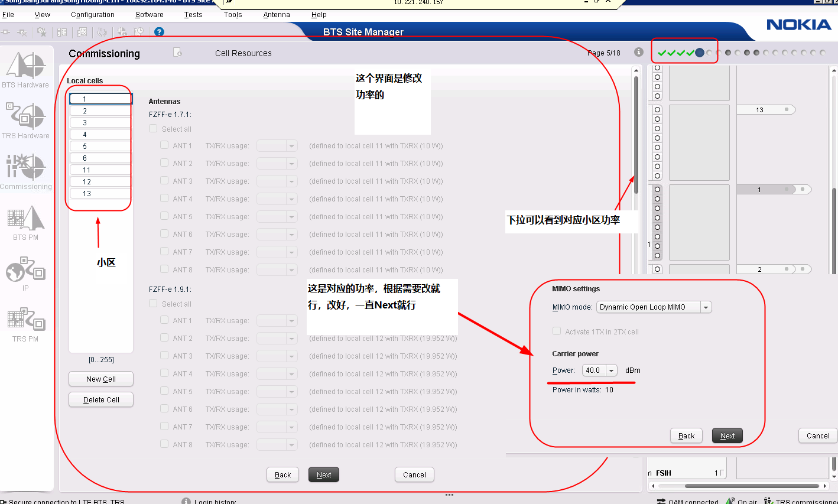Click the New Cell button

click(x=101, y=379)
